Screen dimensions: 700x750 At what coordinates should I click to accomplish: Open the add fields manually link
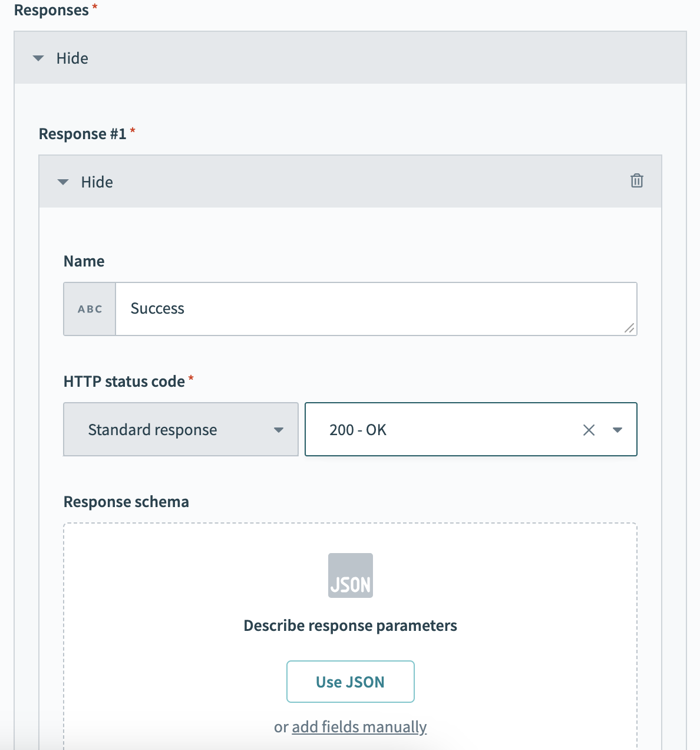(x=359, y=727)
